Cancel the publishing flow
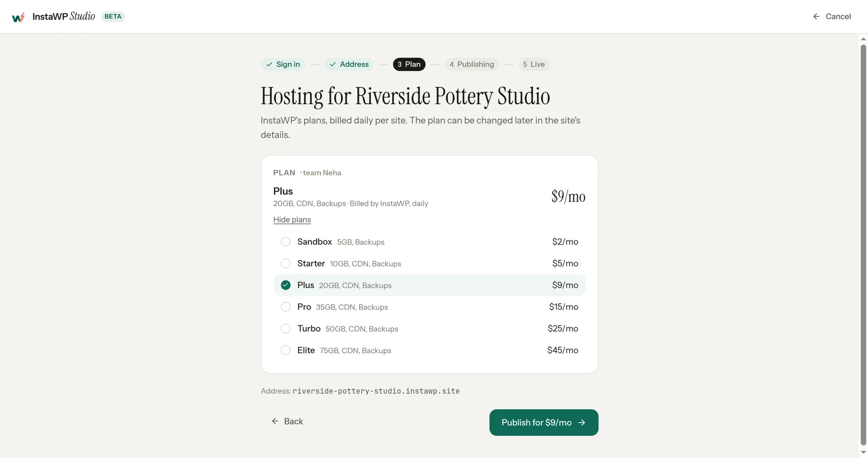Viewport: 868px width, 458px height. [832, 16]
